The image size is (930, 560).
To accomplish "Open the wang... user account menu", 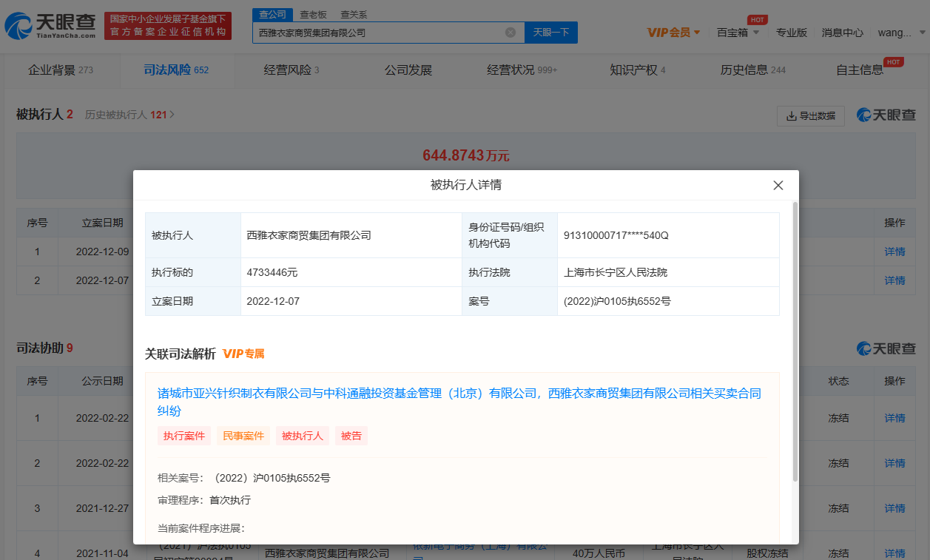I will tap(901, 33).
